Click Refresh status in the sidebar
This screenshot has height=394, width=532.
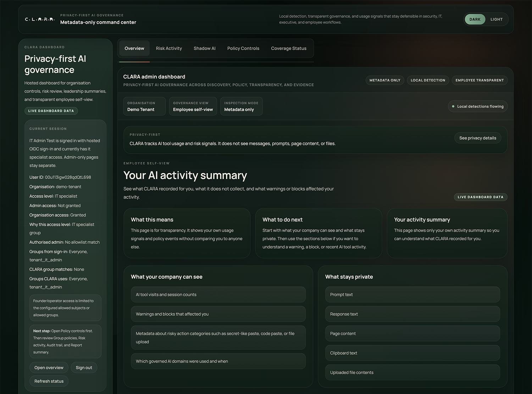tap(49, 381)
